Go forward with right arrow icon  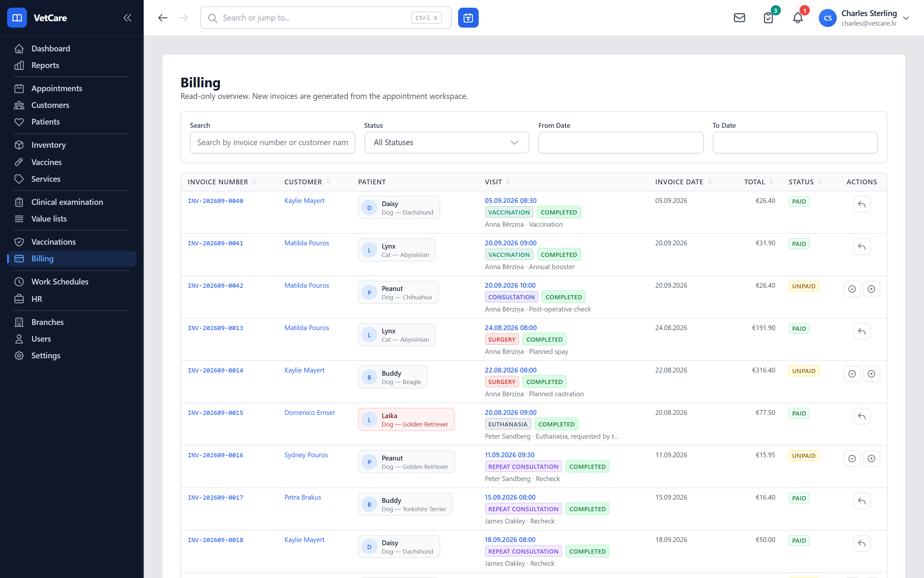pos(183,18)
